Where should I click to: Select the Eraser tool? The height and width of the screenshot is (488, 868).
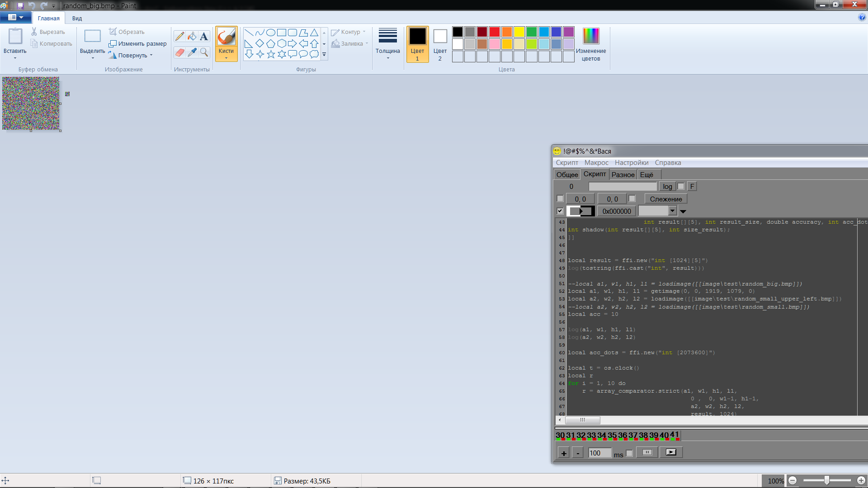[x=179, y=52]
